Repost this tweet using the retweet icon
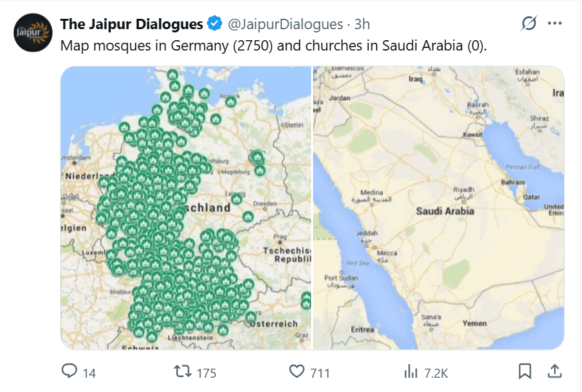582x392 pixels. tap(183, 371)
